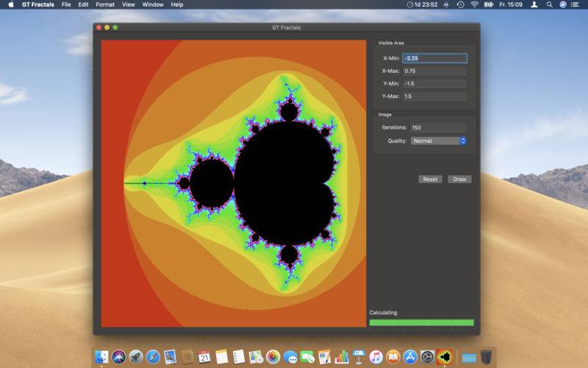Click the battery status icon
The image size is (588, 368).
click(488, 4)
